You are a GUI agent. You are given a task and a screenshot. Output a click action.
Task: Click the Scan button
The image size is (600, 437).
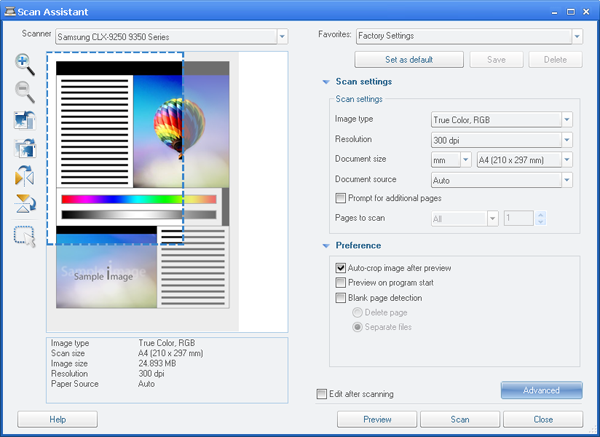pyautogui.click(x=459, y=419)
